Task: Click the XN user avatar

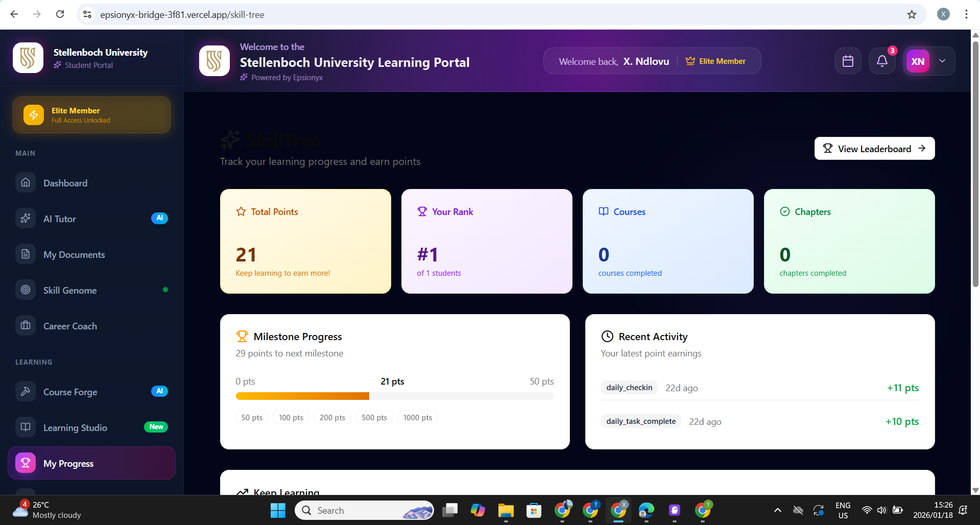Action: pyautogui.click(x=918, y=61)
